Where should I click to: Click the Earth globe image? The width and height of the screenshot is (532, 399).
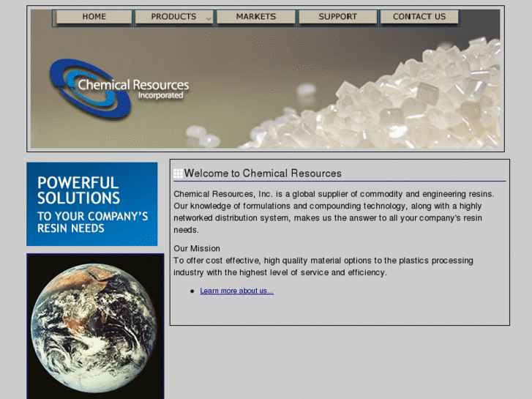pyautogui.click(x=95, y=327)
